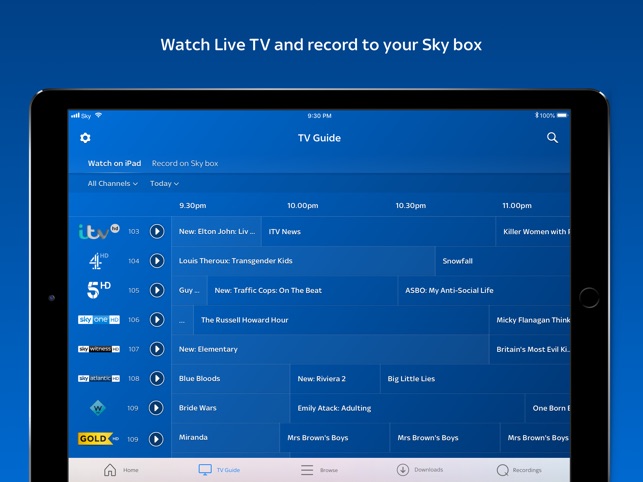Image resolution: width=643 pixels, height=482 pixels.
Task: Select the Sky Atlantic HD logo
Action: [99, 378]
